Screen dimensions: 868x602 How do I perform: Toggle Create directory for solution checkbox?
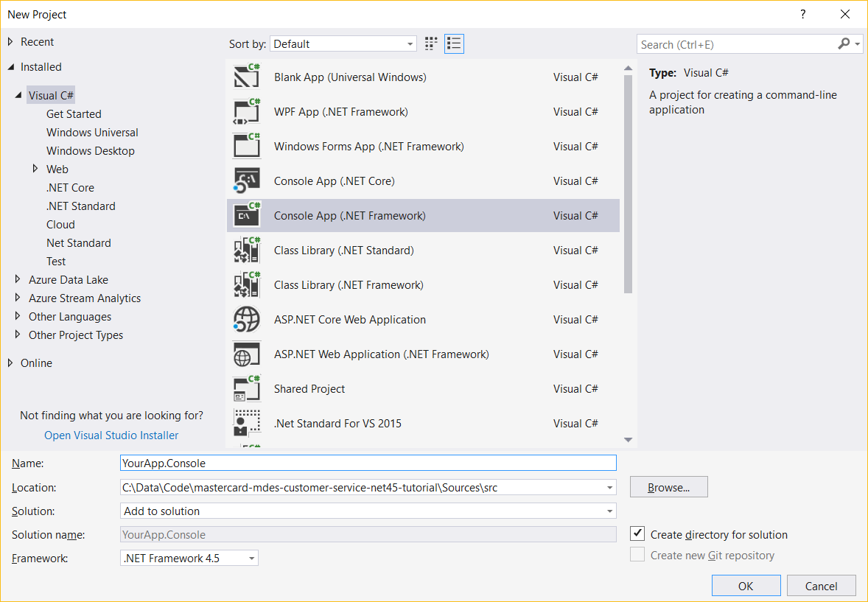click(x=638, y=534)
